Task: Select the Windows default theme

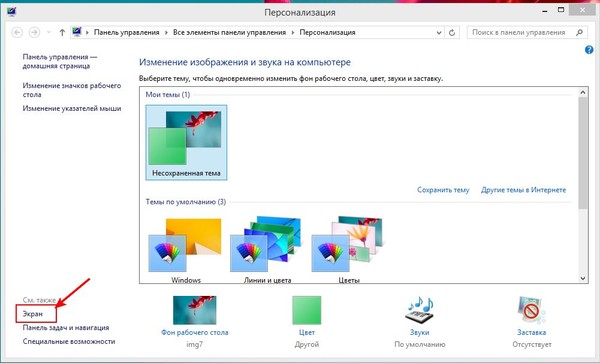Action: tap(186, 251)
